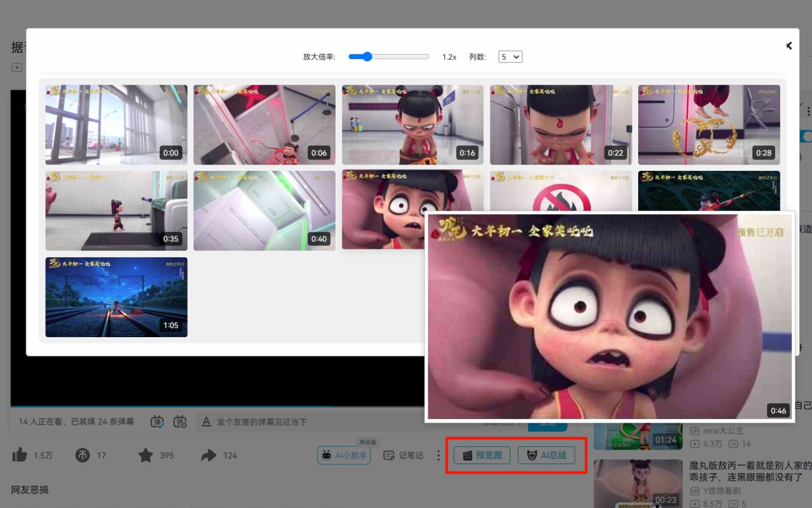Favorite the video with star icon
812x508 pixels.
pyautogui.click(x=146, y=455)
